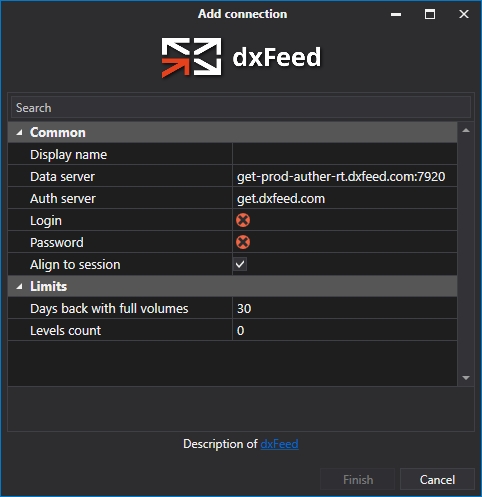Minimize the Add connection window
The image size is (482, 497).
(x=396, y=14)
